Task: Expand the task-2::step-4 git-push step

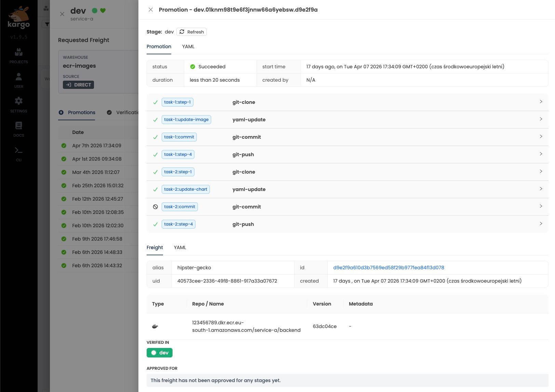Action: (x=541, y=224)
